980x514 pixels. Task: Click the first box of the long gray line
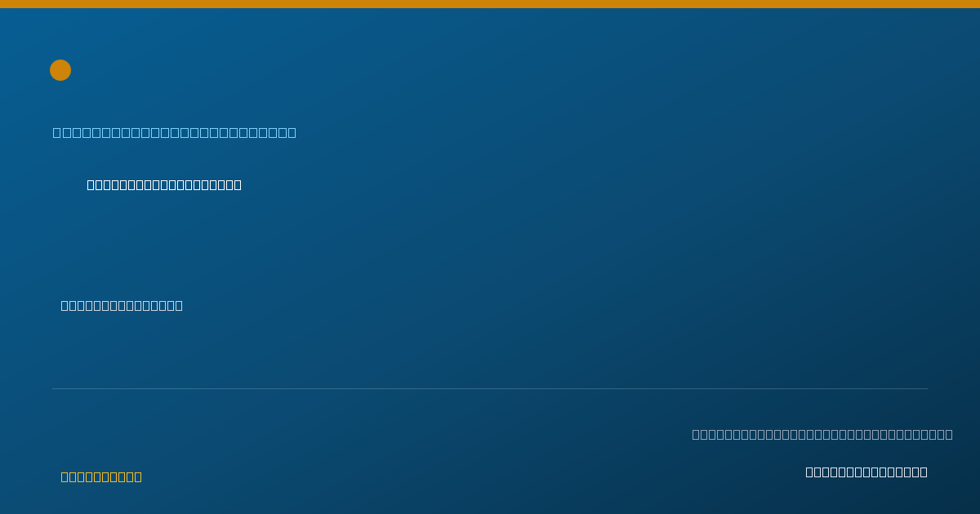[x=697, y=434]
